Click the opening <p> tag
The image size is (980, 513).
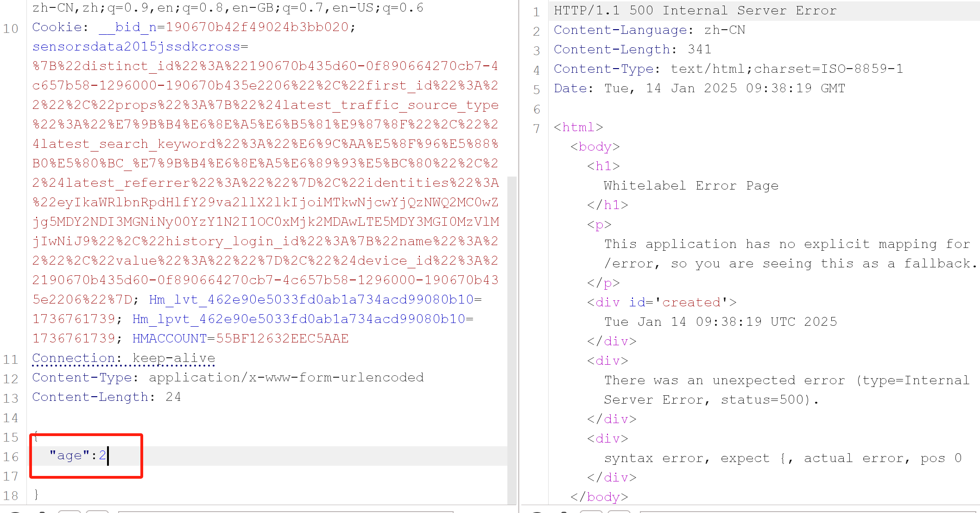599,225
